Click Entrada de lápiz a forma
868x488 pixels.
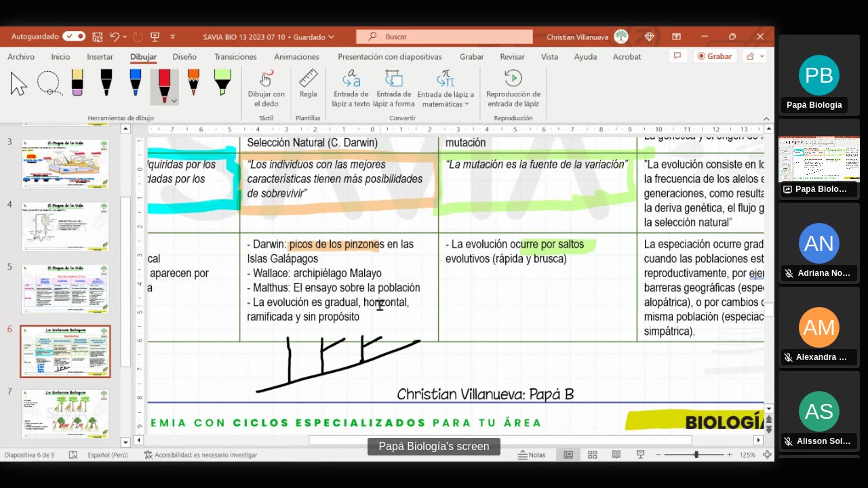click(393, 89)
